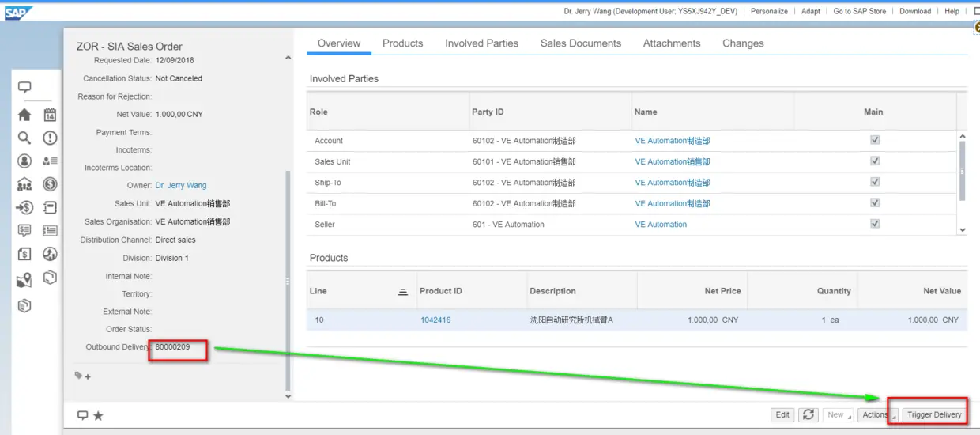Open the New dropdown button
This screenshot has height=435, width=980.
click(x=839, y=414)
